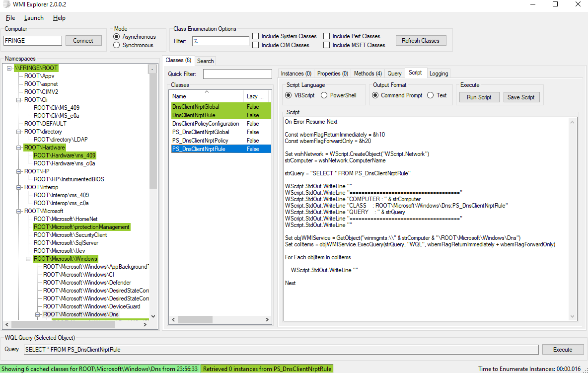Click the WQL Query text field

point(281,349)
